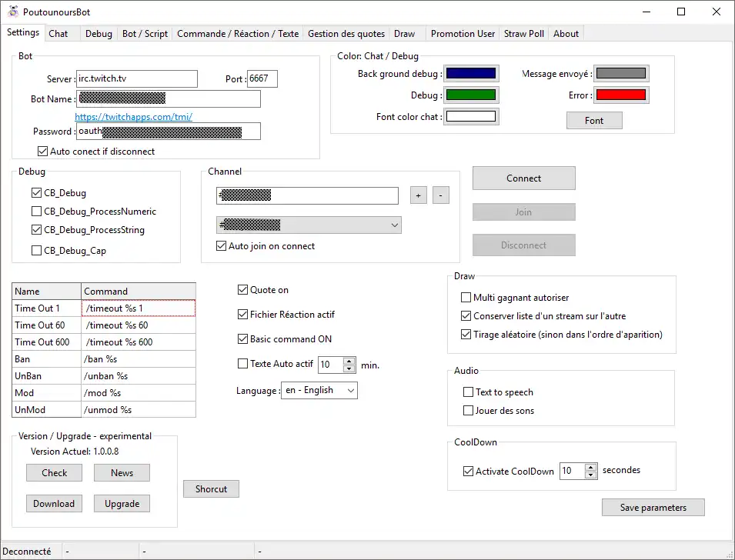Screen dimensions: 735x560
Task: Show the About tab
Action: [566, 34]
